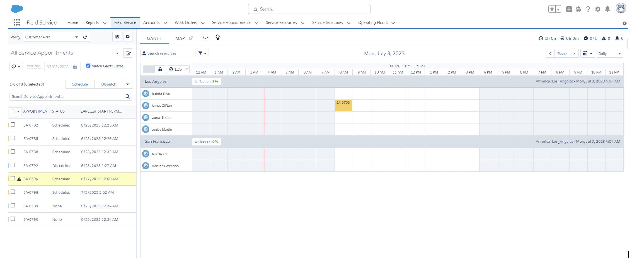Viewport: 644px width, 259px height.
Task: Expand the resource filter dropdown
Action: pyautogui.click(x=202, y=53)
